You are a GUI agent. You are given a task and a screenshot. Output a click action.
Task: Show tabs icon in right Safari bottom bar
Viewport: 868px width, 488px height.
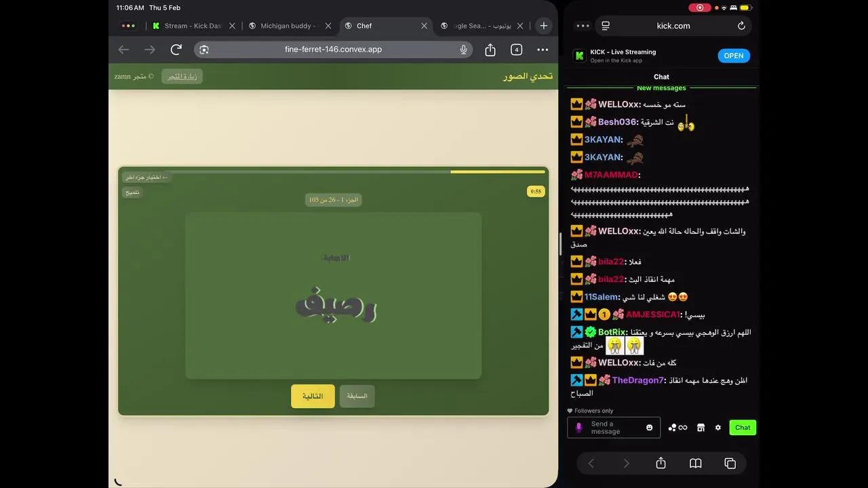pyautogui.click(x=730, y=464)
